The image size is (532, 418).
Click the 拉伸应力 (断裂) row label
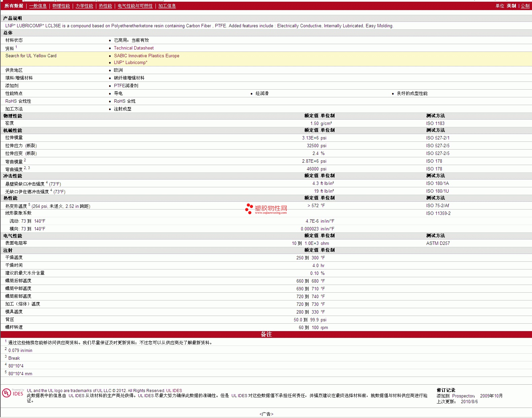tap(21, 146)
